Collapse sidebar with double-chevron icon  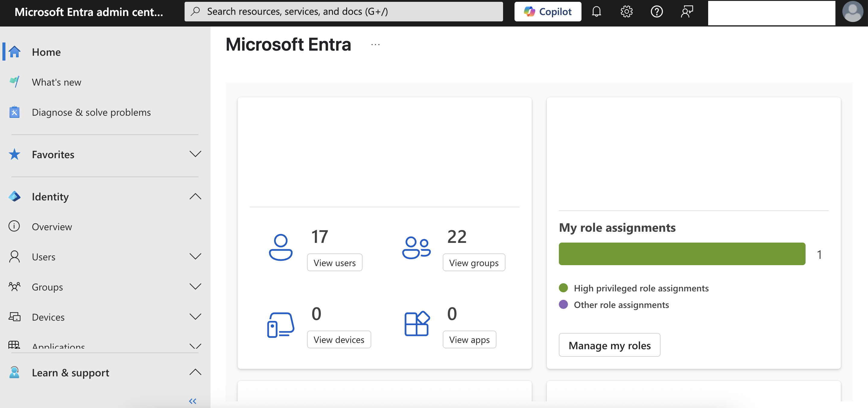point(192,401)
